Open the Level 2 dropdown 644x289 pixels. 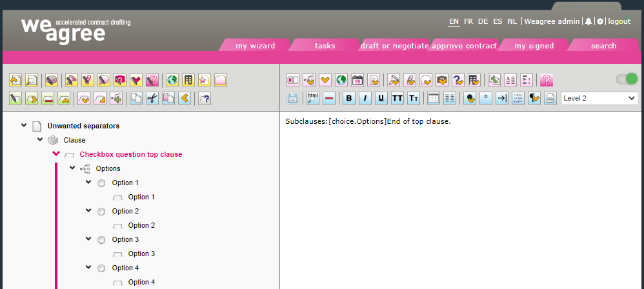pos(599,98)
